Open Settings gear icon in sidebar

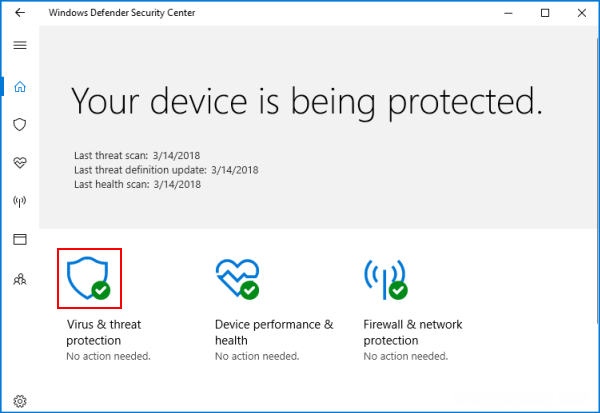[20, 401]
